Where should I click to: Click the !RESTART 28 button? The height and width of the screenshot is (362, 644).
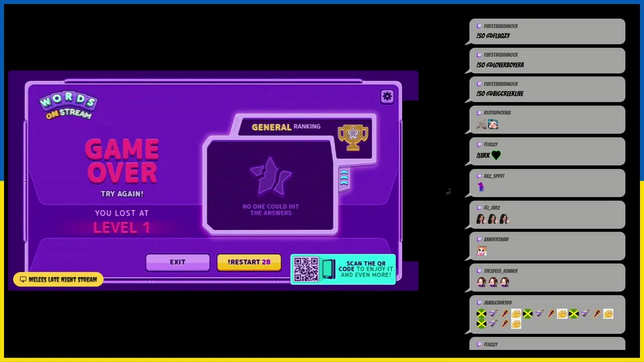[x=249, y=262]
